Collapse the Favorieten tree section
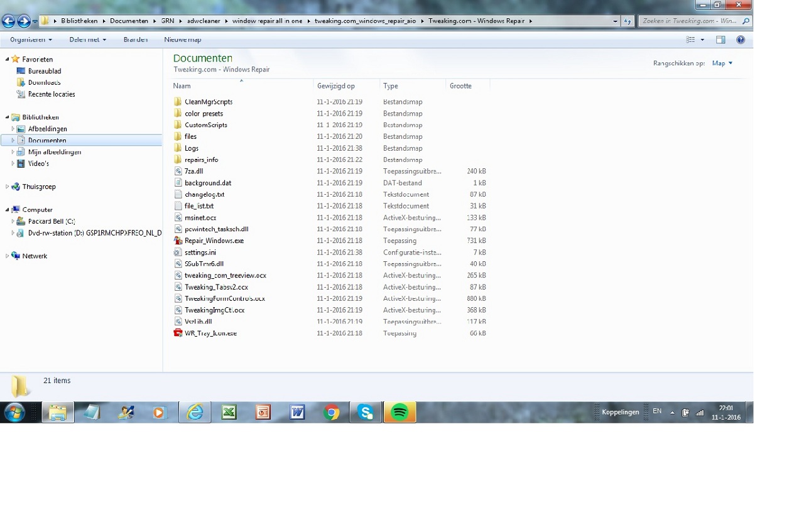The image size is (804, 532). click(x=7, y=59)
